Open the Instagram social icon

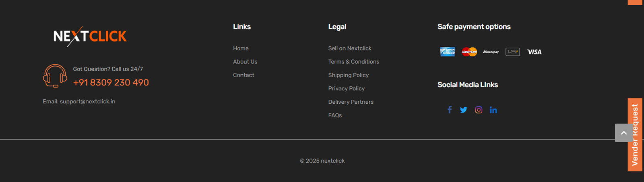[x=479, y=110]
